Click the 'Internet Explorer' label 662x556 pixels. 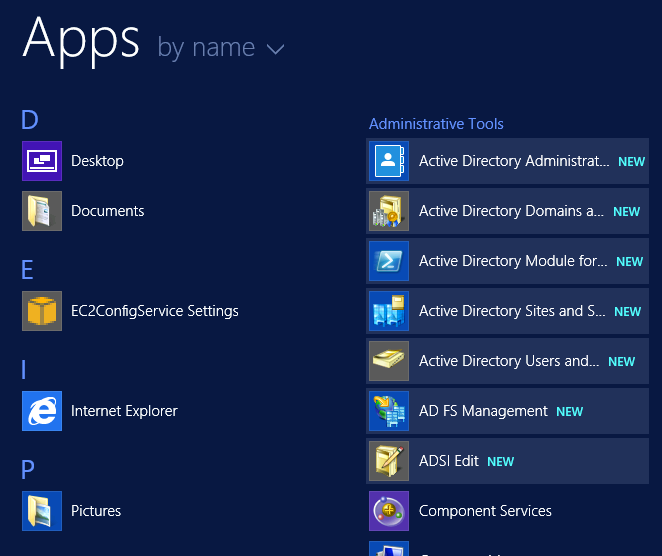pos(124,411)
